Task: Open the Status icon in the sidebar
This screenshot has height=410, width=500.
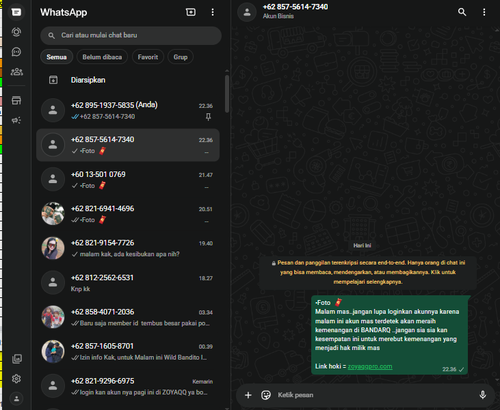Action: [x=16, y=32]
